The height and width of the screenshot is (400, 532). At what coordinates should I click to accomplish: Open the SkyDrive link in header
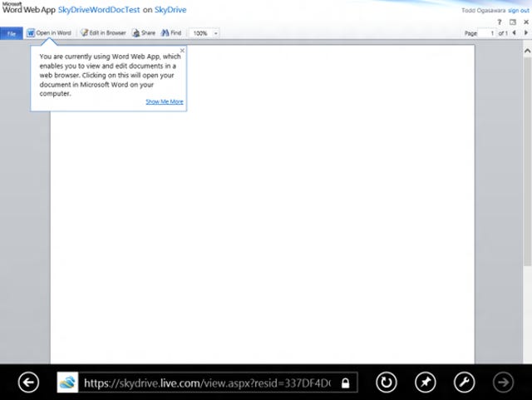(x=170, y=10)
